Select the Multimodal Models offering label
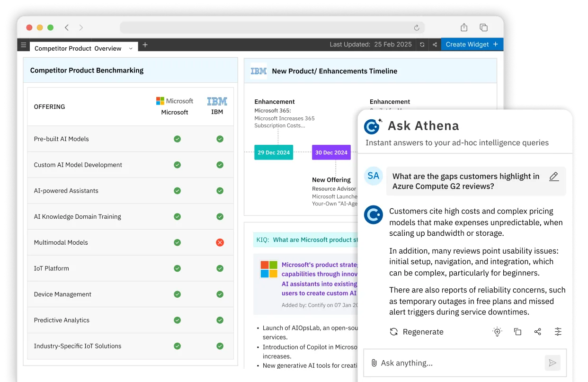 coord(61,242)
